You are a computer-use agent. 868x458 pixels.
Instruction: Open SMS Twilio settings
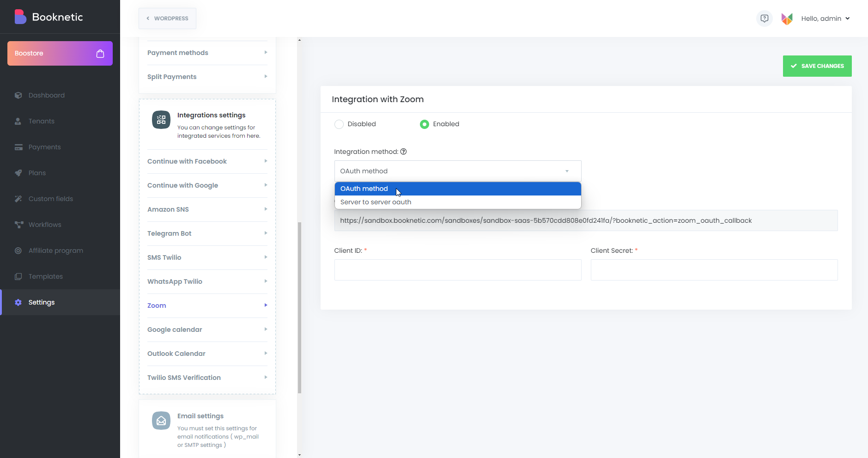point(207,257)
